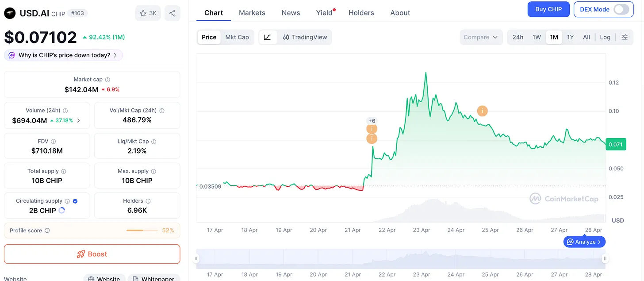Viewport: 644px width, 281px height.
Task: Switch to TradingView candlestick chart
Action: pos(305,37)
